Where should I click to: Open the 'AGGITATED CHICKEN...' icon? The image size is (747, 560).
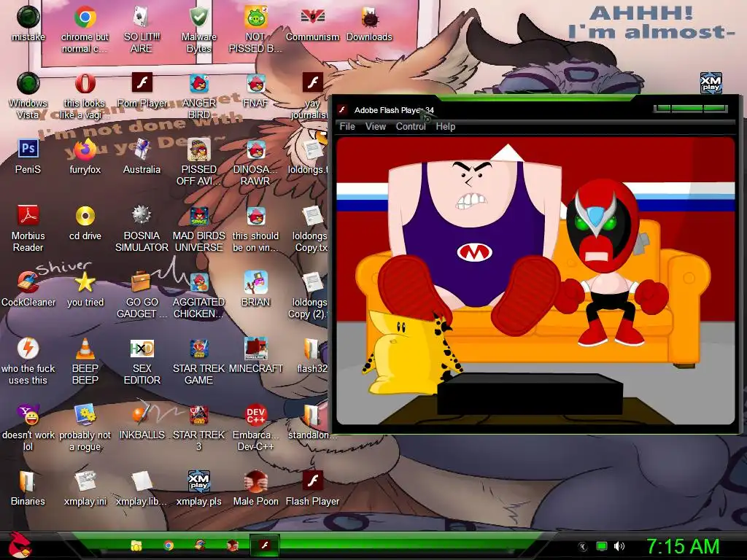198,295
